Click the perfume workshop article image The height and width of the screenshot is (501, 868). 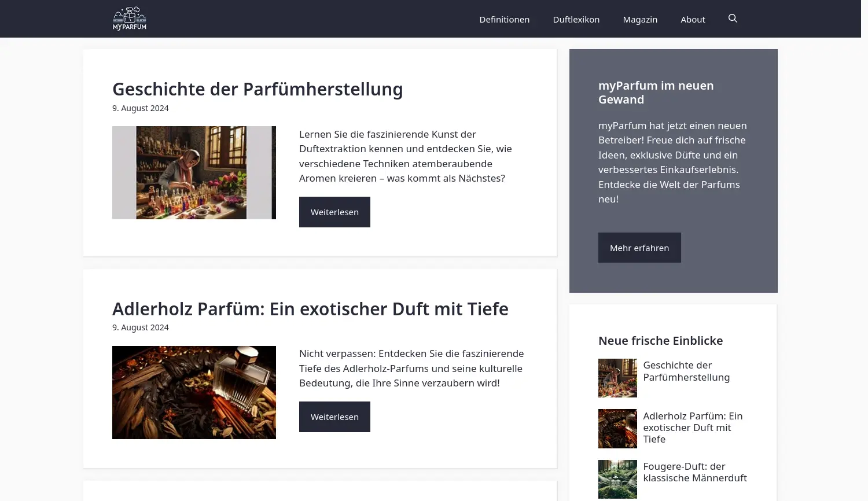pyautogui.click(x=194, y=172)
